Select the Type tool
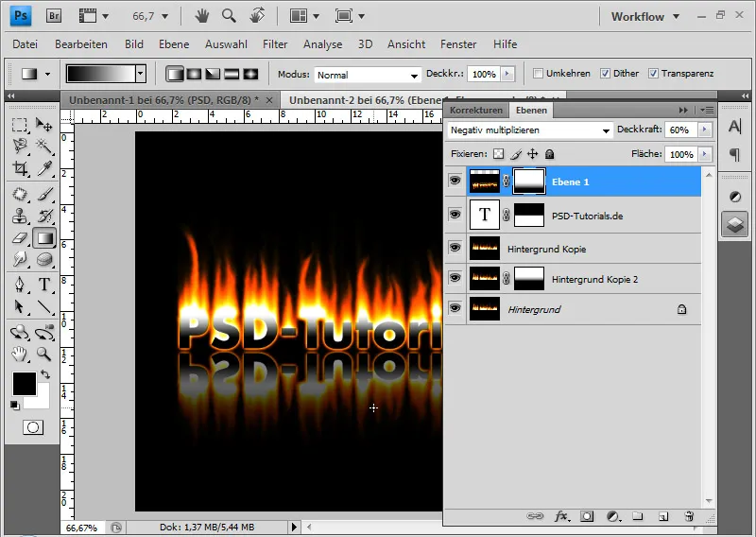 pos(44,284)
